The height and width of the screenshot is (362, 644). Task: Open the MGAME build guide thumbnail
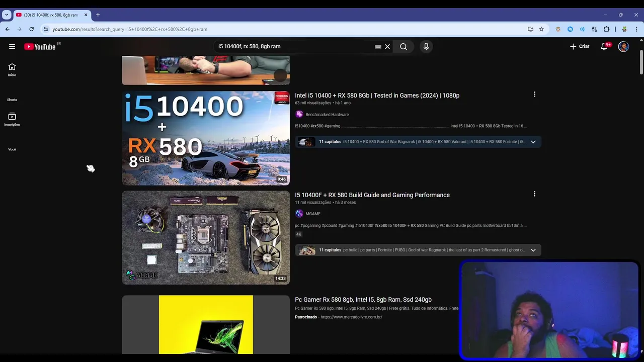tap(206, 237)
